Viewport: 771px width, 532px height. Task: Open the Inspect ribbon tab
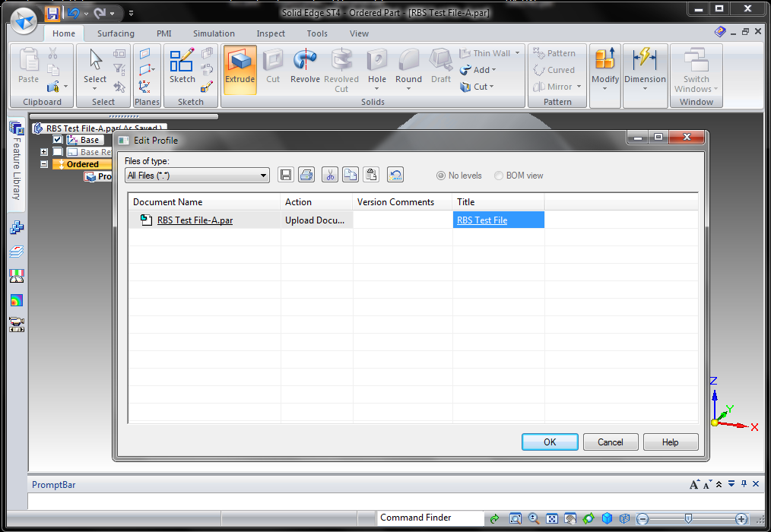[x=271, y=33]
